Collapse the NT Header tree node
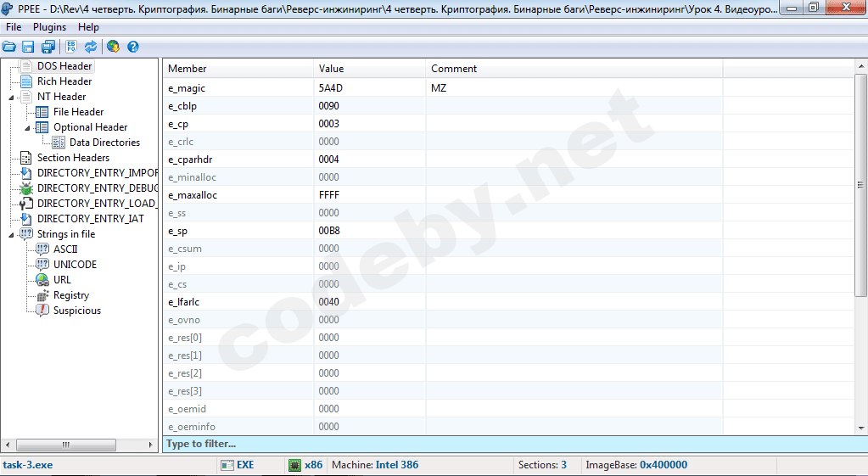Viewport: 868px width, 476px height. [11, 98]
